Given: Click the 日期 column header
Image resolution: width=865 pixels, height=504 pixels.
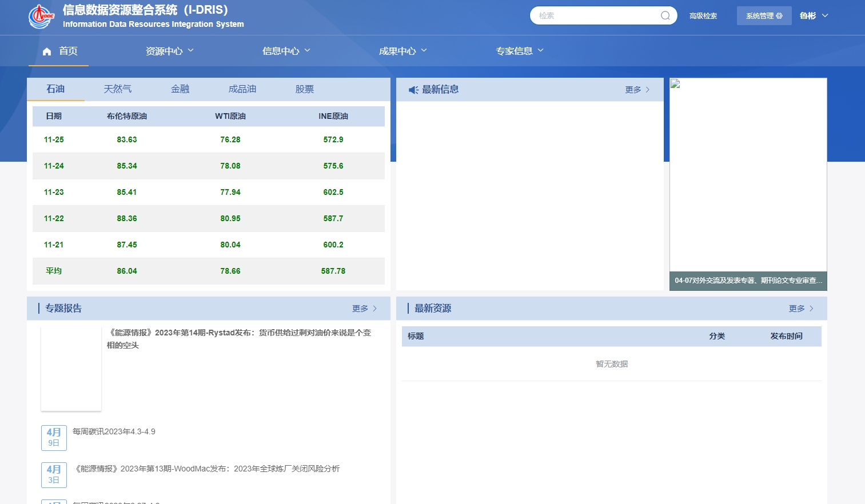Looking at the screenshot, I should (54, 116).
